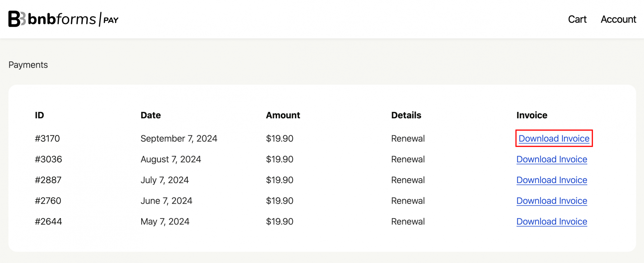Download the invoice for payment #2644
This screenshot has width=644, height=263.
tap(552, 221)
